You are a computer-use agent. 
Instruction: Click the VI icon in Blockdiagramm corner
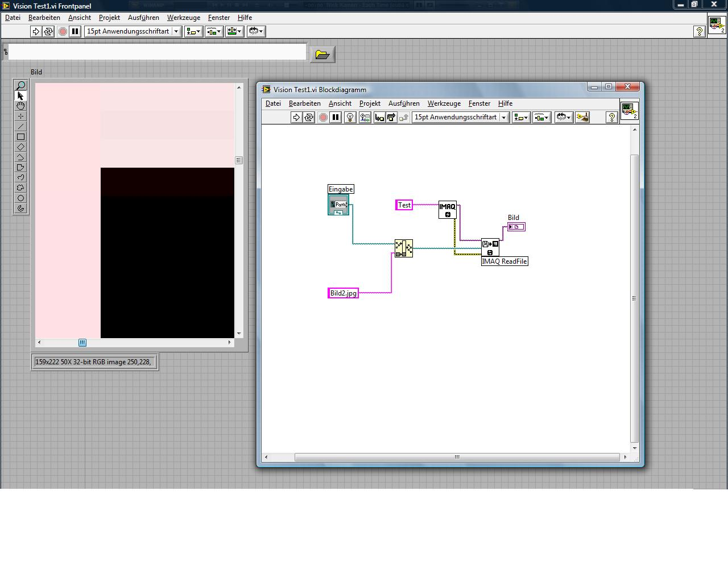[x=629, y=111]
